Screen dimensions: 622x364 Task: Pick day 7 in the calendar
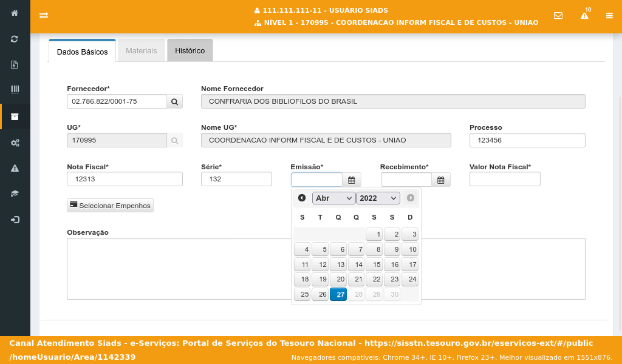pyautogui.click(x=356, y=249)
